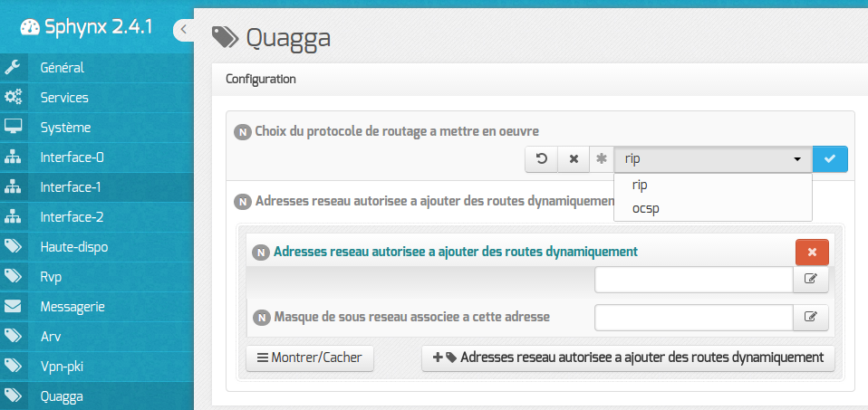Screen dimensions: 868x410
Task: Click the envelope icon beside Messagerie
Action: coord(13,307)
